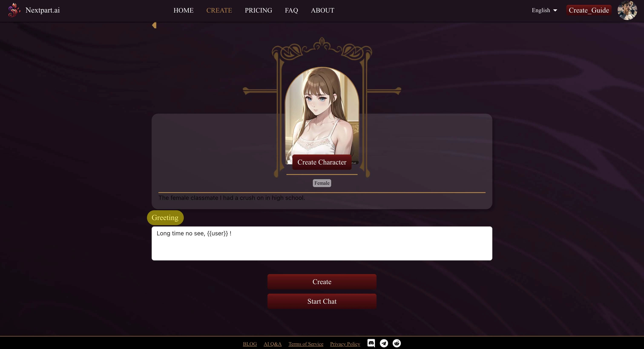Select the PRICING menu tab
Viewport: 644px width, 349px height.
(258, 10)
